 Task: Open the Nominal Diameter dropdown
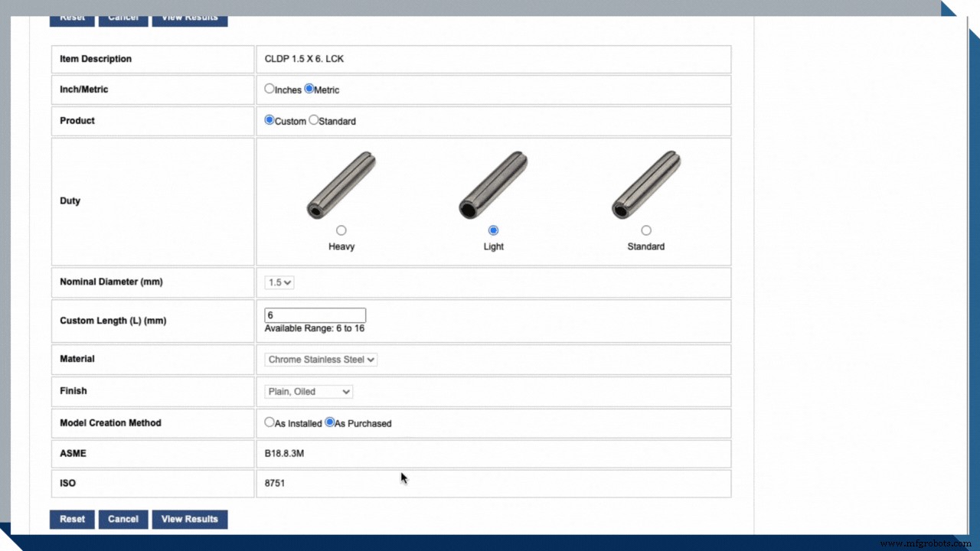pos(279,282)
